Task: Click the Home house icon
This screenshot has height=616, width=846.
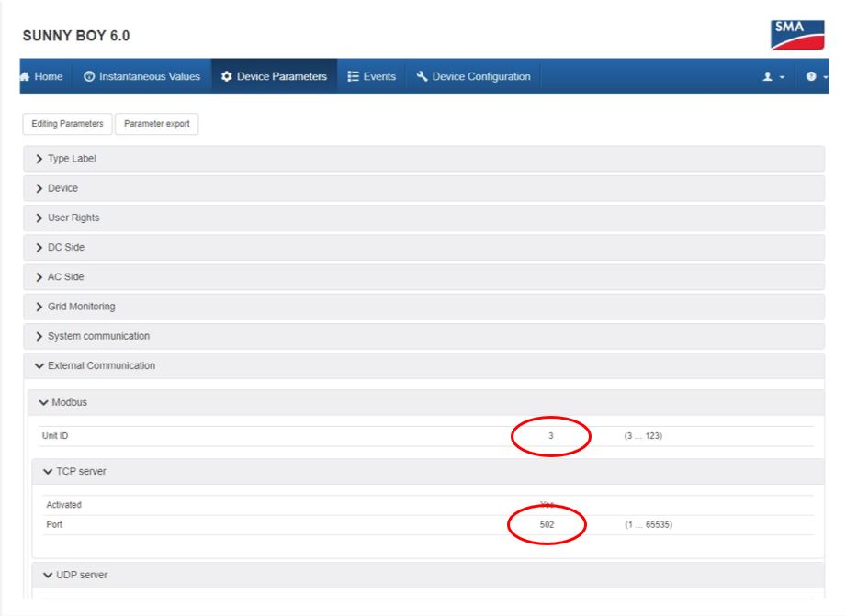Action: tap(25, 76)
